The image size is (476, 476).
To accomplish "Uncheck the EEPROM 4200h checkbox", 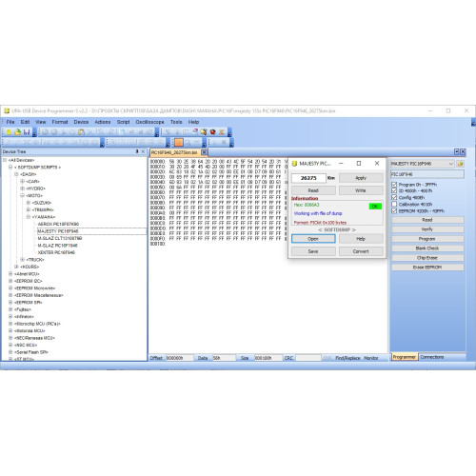I will [394, 210].
